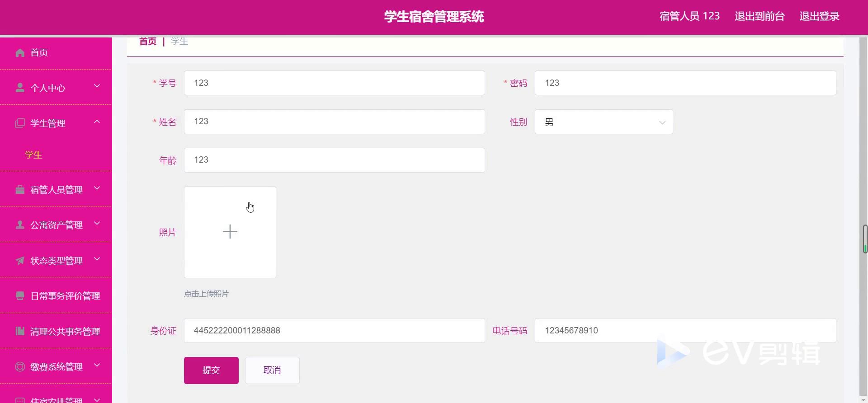The image size is (868, 403).
Task: Collapse the 学生管理 menu chevron
Action: 97,122
